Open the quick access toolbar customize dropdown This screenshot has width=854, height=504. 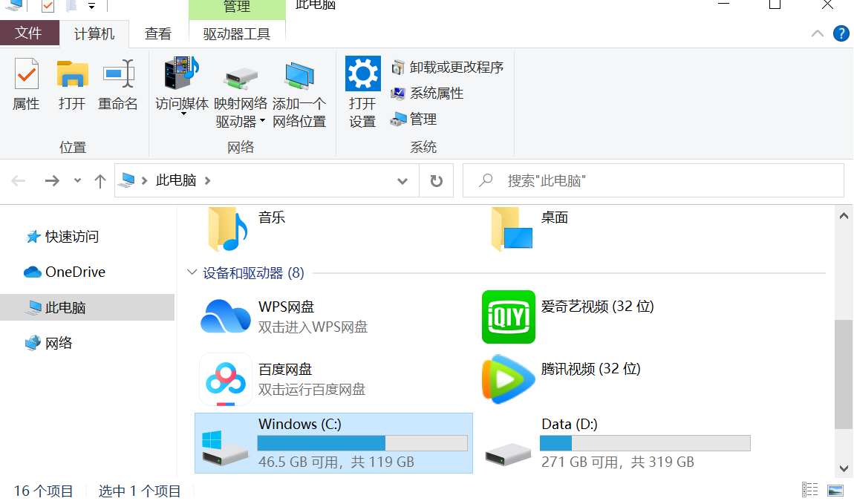91,6
